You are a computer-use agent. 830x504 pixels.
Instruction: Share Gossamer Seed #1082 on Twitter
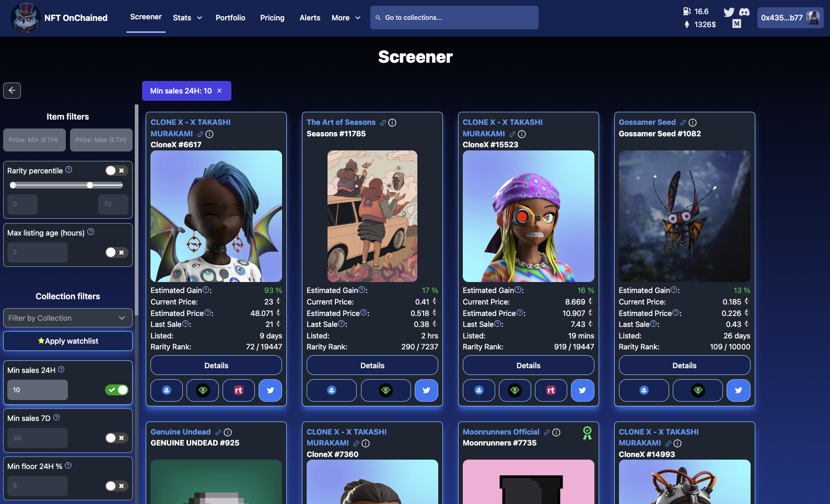click(739, 390)
